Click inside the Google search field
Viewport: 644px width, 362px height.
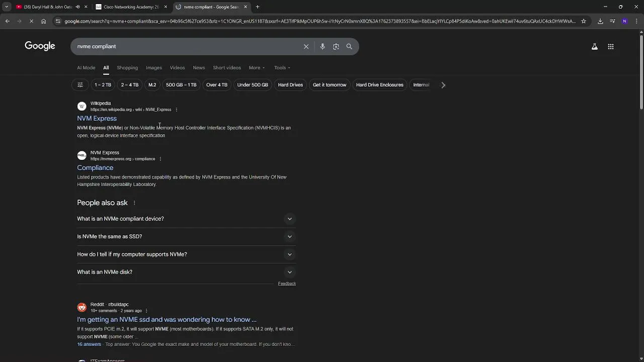pos(186,46)
